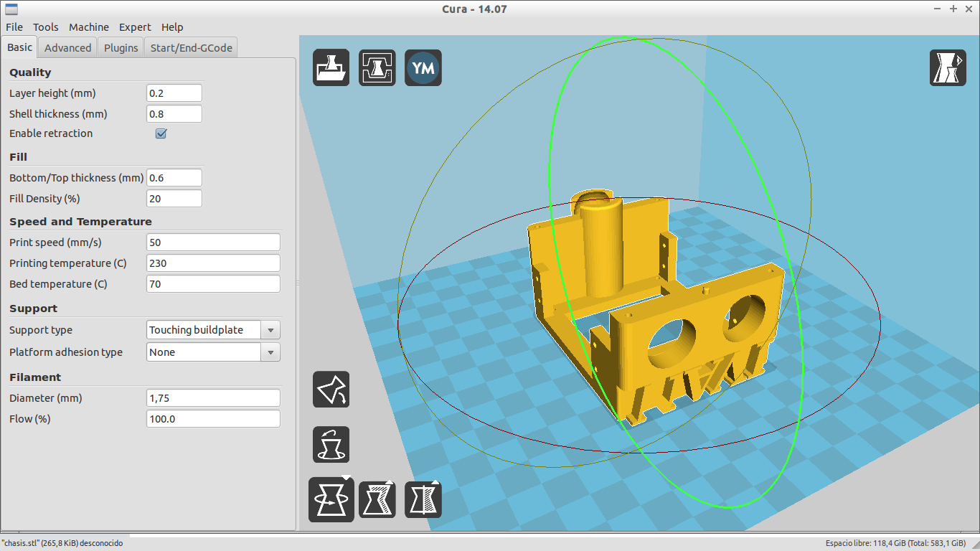Click the Print speed input field
The width and height of the screenshot is (980, 551).
[213, 242]
